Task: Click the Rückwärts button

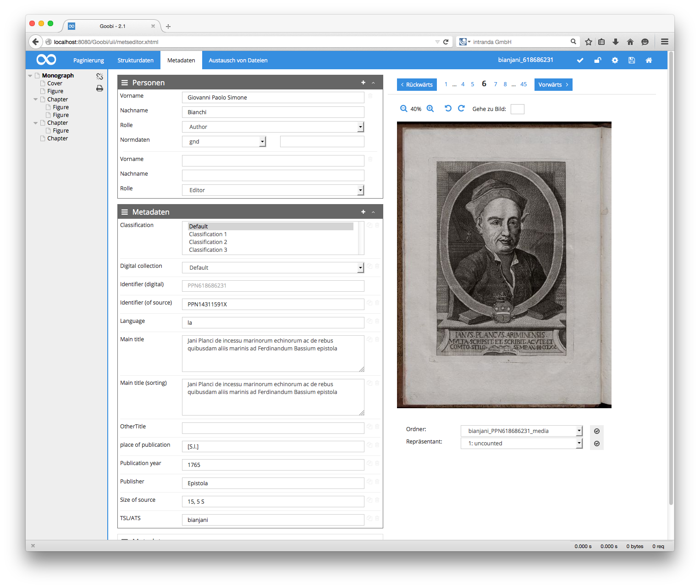Action: click(417, 85)
